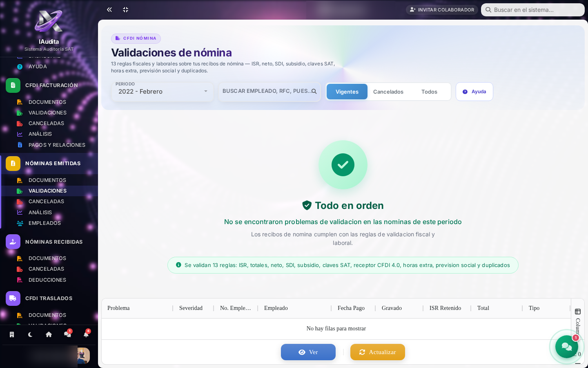This screenshot has height=368, width=588.
Task: Focus the Buscar Empleado, RFC search field
Action: tap(269, 92)
